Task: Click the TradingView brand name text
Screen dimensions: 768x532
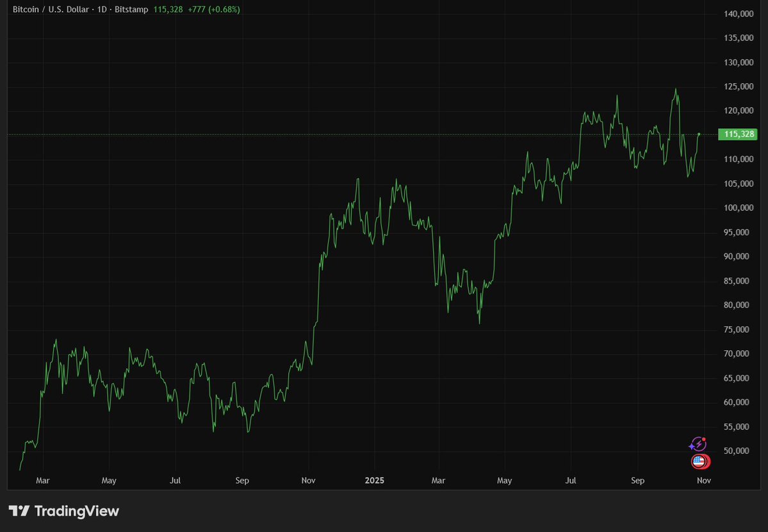Action: [76, 511]
